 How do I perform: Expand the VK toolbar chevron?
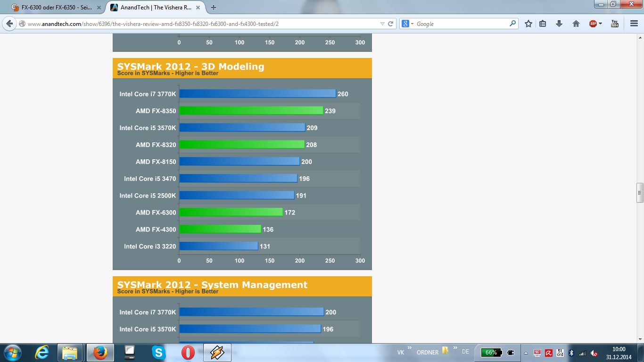410,348
